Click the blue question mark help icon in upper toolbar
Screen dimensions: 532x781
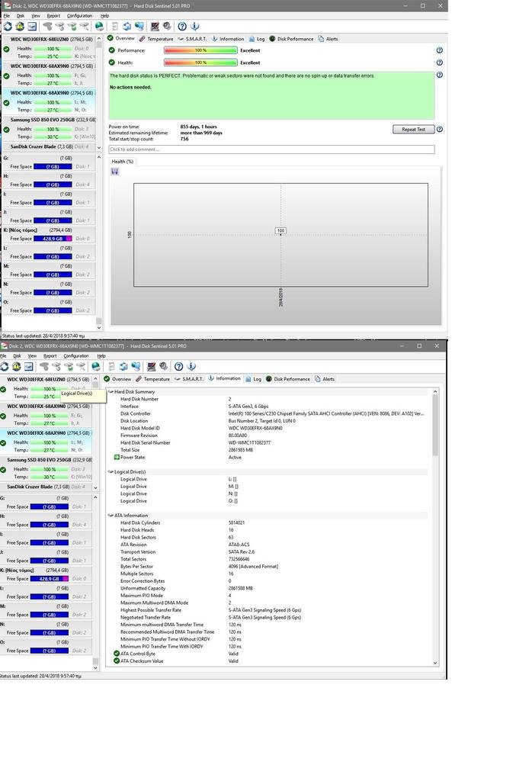[182, 27]
